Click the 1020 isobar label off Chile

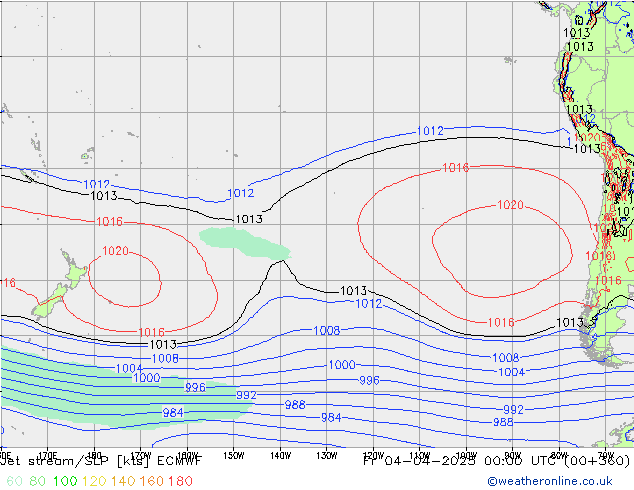pos(510,205)
